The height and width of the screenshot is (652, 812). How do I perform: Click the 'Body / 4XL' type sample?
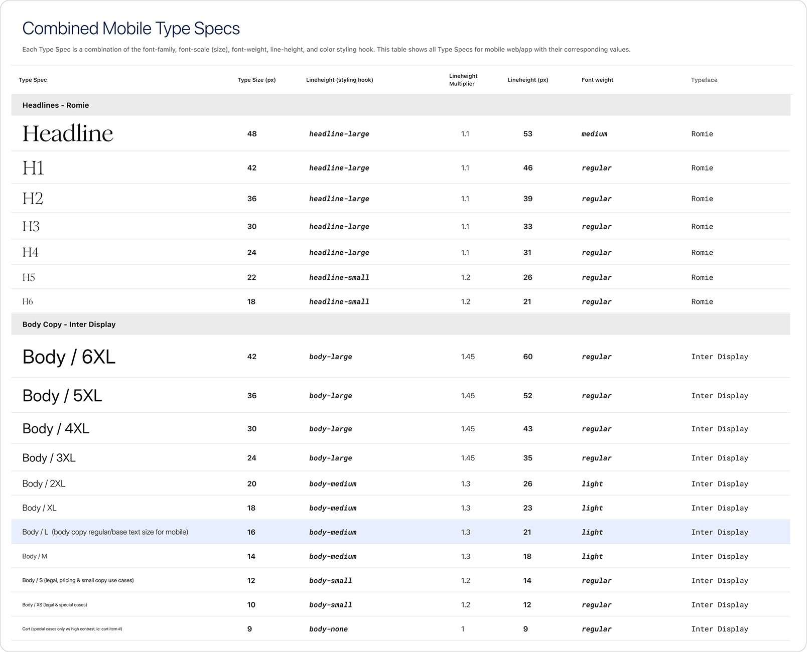(56, 429)
